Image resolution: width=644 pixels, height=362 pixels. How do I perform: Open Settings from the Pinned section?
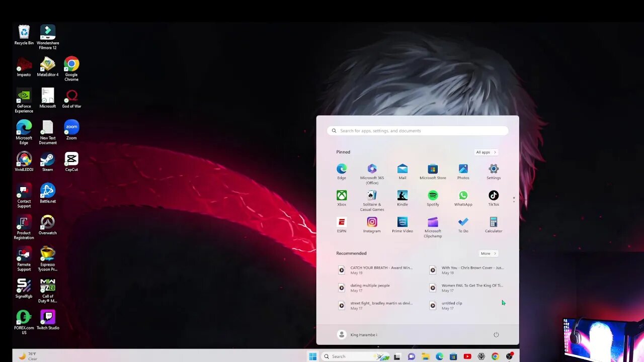pyautogui.click(x=494, y=171)
